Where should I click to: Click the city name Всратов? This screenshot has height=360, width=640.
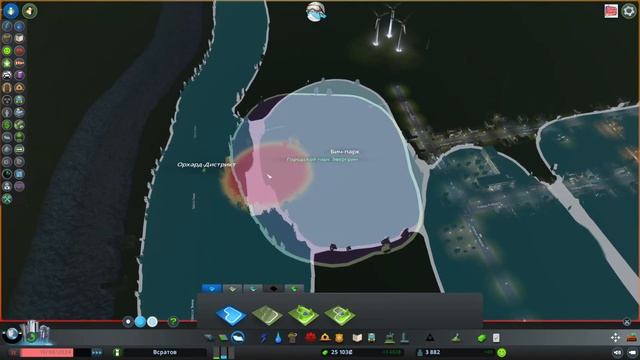pyautogui.click(x=165, y=352)
